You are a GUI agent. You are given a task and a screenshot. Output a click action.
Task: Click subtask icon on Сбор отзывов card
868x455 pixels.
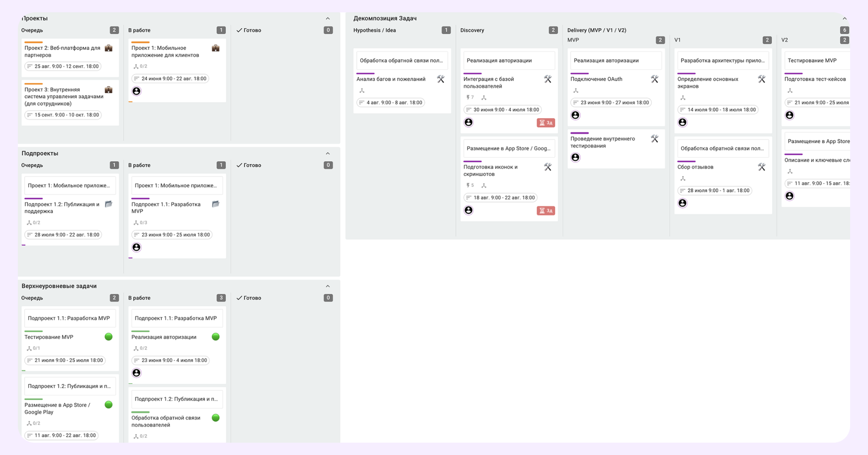(x=683, y=179)
